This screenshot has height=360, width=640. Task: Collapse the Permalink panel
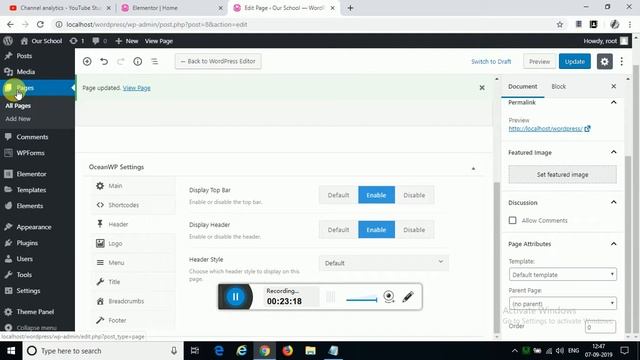coord(613,102)
